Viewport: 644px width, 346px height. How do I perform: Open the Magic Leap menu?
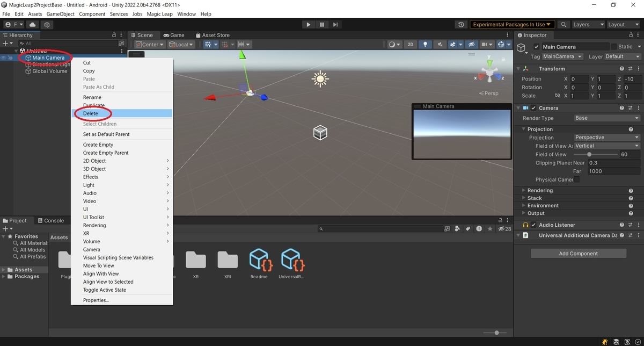(x=159, y=14)
